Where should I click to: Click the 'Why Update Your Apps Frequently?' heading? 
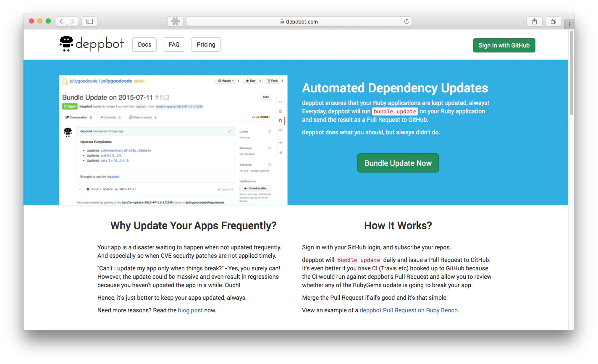[193, 225]
